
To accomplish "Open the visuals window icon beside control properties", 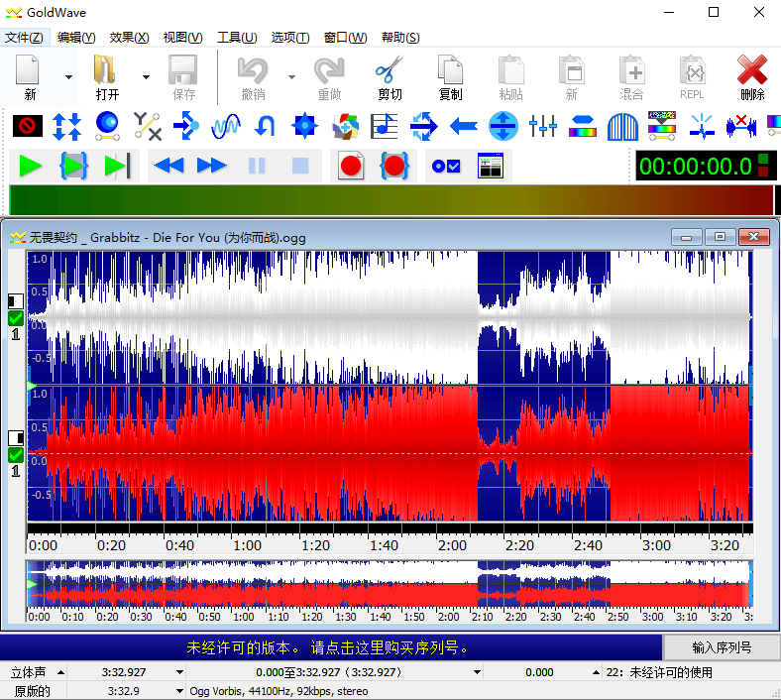I will click(x=491, y=166).
